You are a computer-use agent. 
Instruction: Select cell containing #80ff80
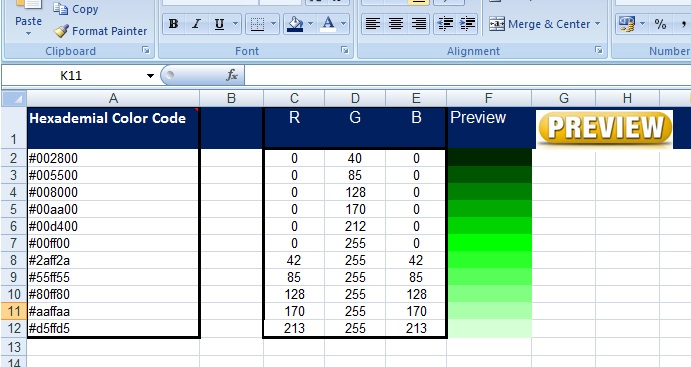click(x=113, y=294)
